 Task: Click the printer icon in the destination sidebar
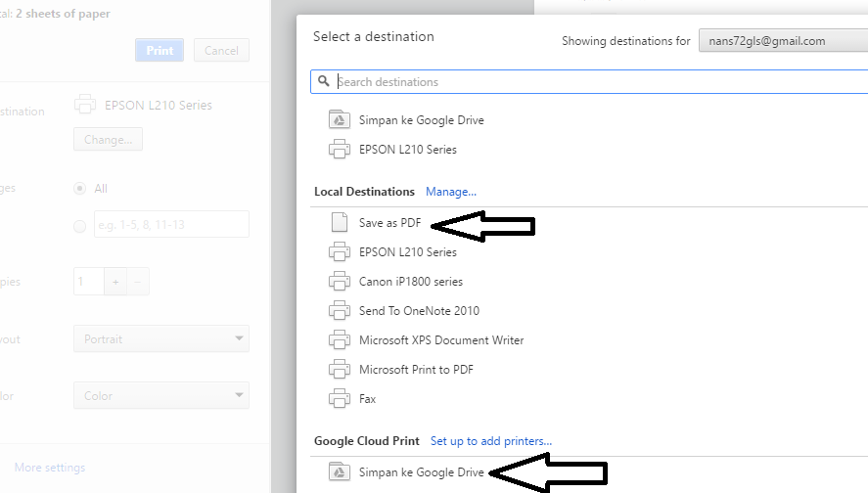85,104
